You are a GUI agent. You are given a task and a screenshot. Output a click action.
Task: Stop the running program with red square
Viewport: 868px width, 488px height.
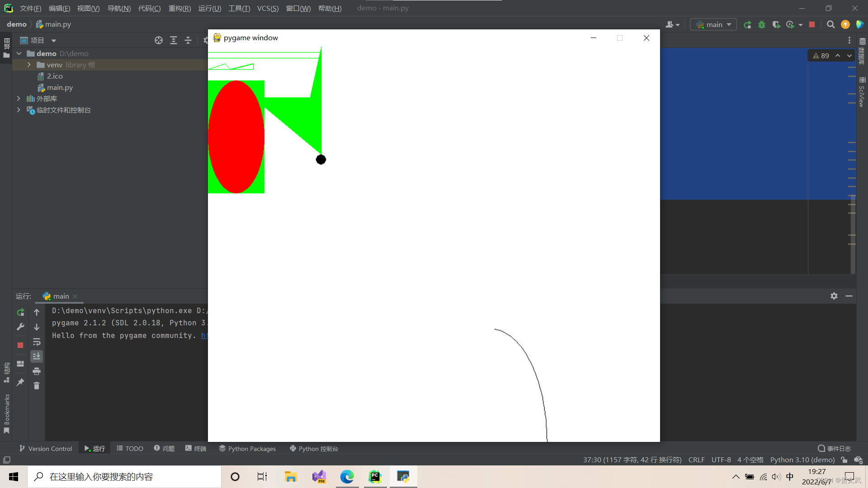click(x=812, y=25)
